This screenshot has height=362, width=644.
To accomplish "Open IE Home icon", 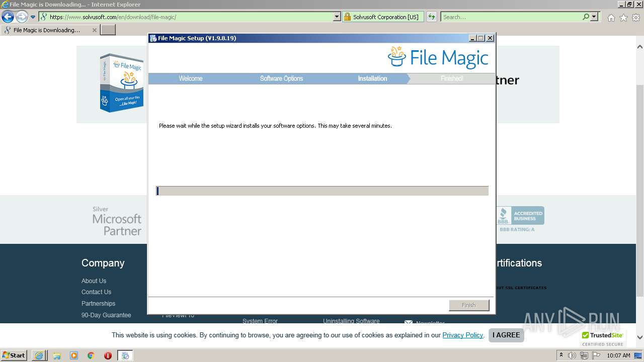I will (x=611, y=18).
